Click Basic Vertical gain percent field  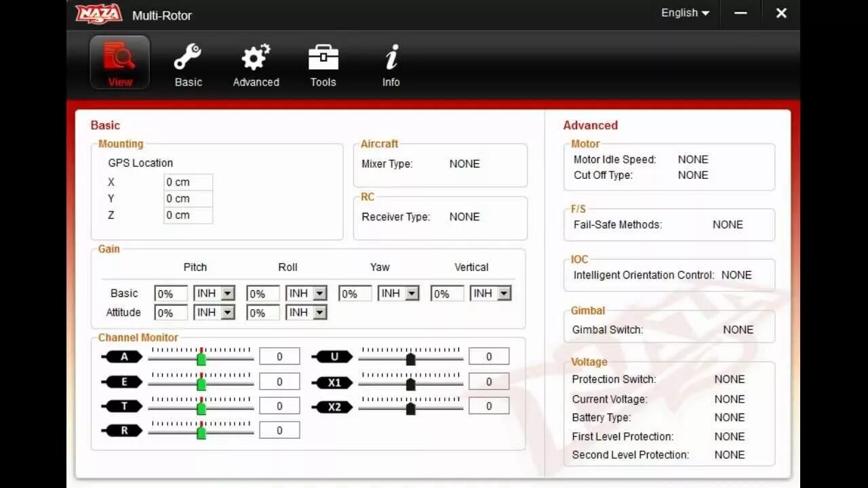coord(448,293)
